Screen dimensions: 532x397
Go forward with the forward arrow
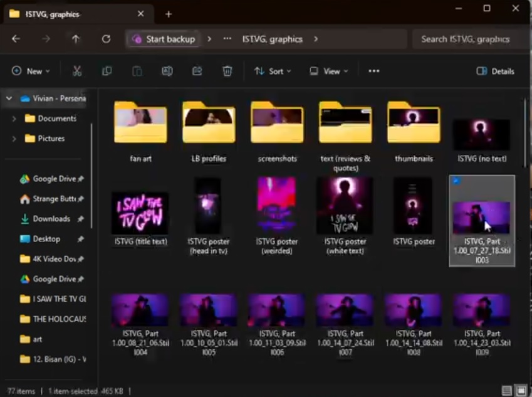[x=46, y=39]
